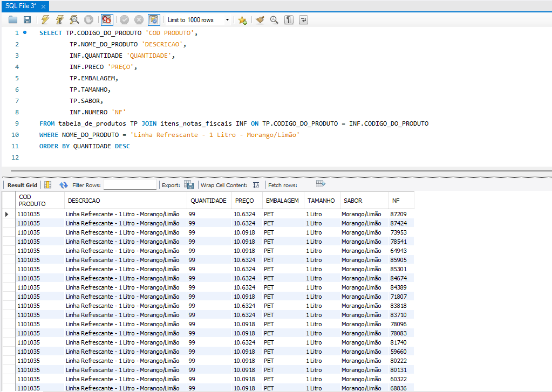Execute the whole script with the lightning bolt
This screenshot has height=392, width=552.
45,20
